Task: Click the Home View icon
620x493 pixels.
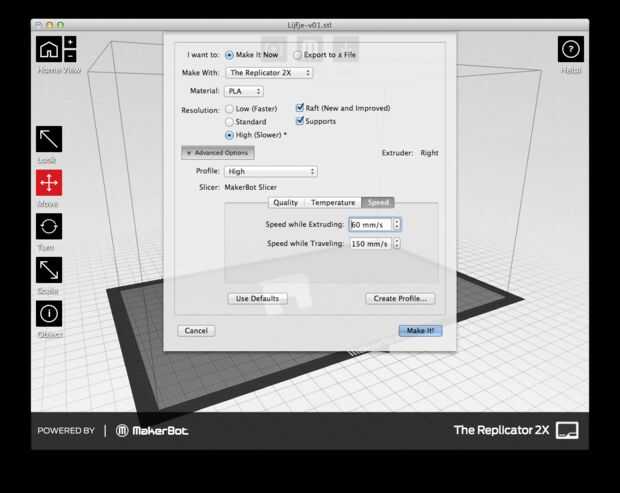Action: (x=49, y=49)
